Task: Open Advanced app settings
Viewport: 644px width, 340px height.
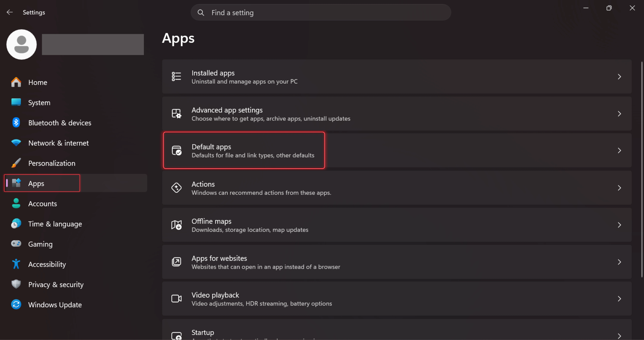Action: tap(397, 114)
